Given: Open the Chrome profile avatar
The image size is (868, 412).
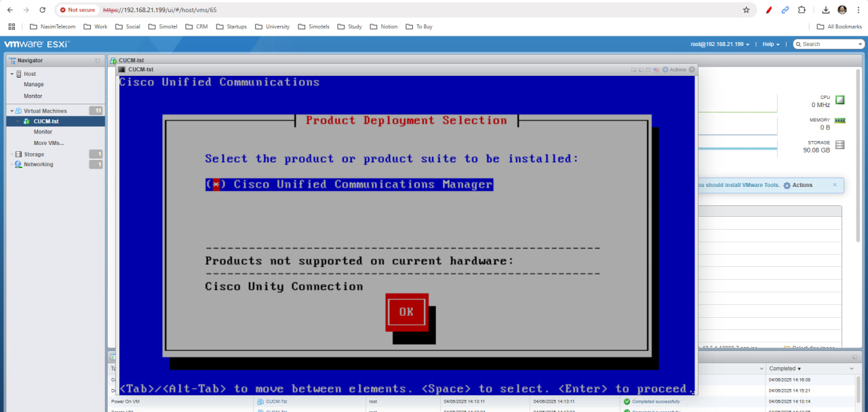Looking at the screenshot, I should [x=842, y=10].
